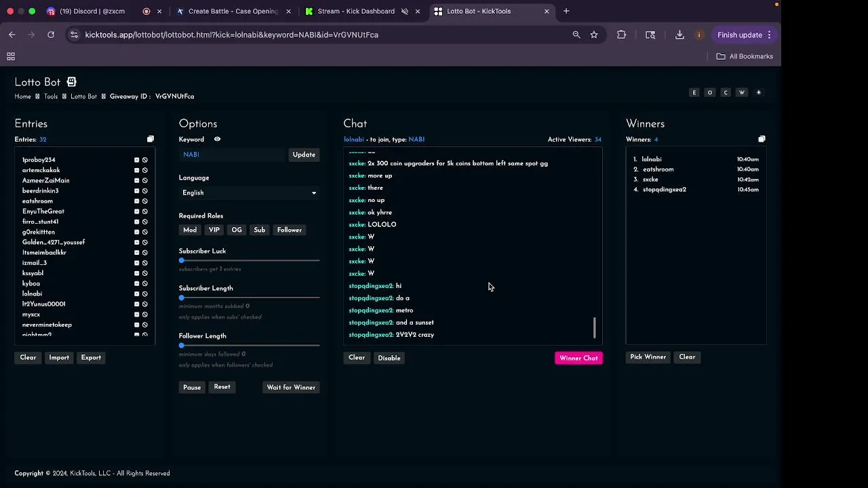Click the Keyword input field containing NABI
This screenshot has height=488, width=868.
[x=233, y=155]
